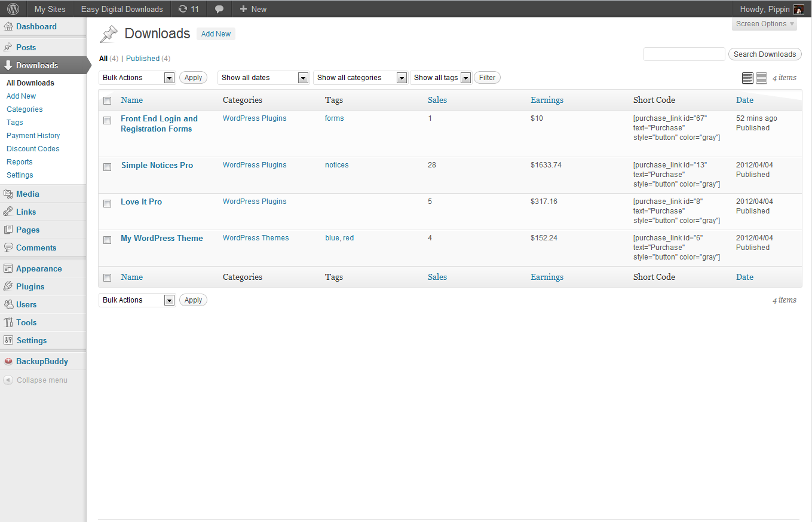812x522 pixels.
Task: Click the plus icon beside New
Action: point(243,9)
